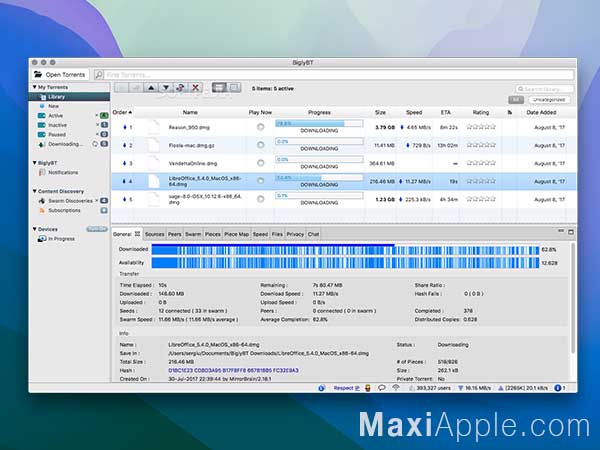Image resolution: width=600 pixels, height=450 pixels.
Task: Collapse the Devices sidebar section
Action: point(34,229)
